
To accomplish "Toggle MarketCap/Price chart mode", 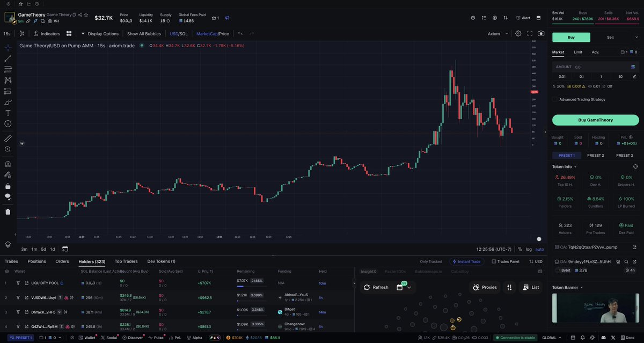I will tap(213, 33).
